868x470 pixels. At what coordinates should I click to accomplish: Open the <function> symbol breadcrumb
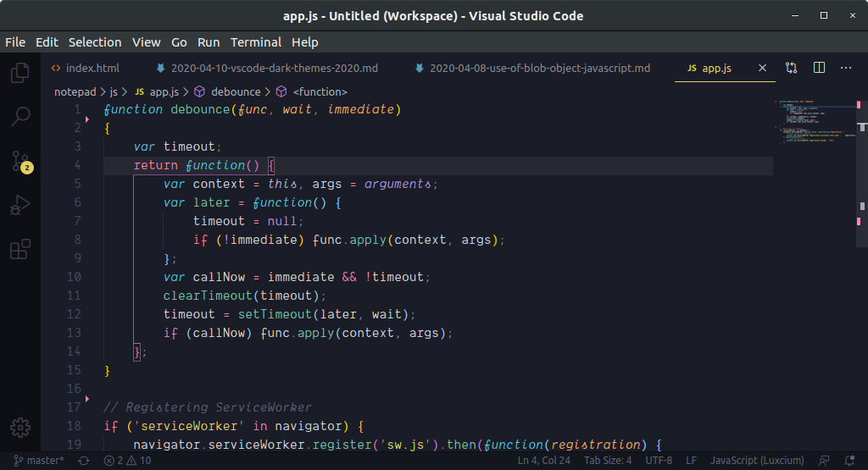click(312, 91)
